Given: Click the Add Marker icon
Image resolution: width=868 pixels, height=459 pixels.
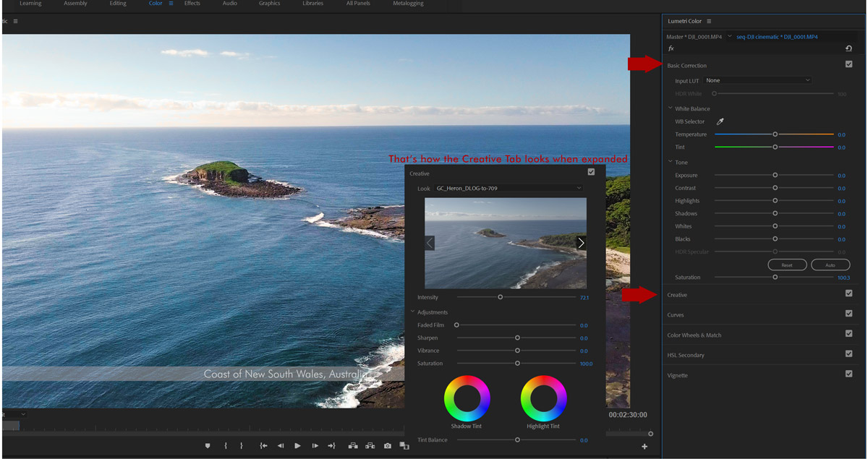Looking at the screenshot, I should coord(208,445).
